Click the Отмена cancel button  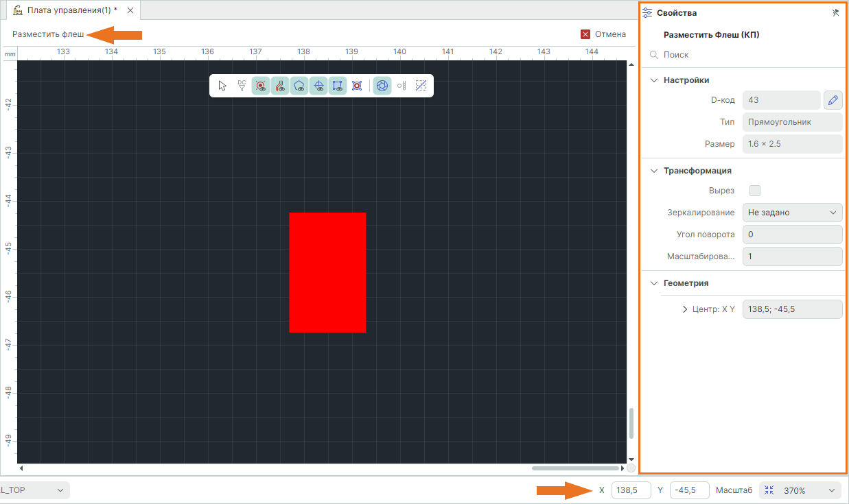pos(603,34)
